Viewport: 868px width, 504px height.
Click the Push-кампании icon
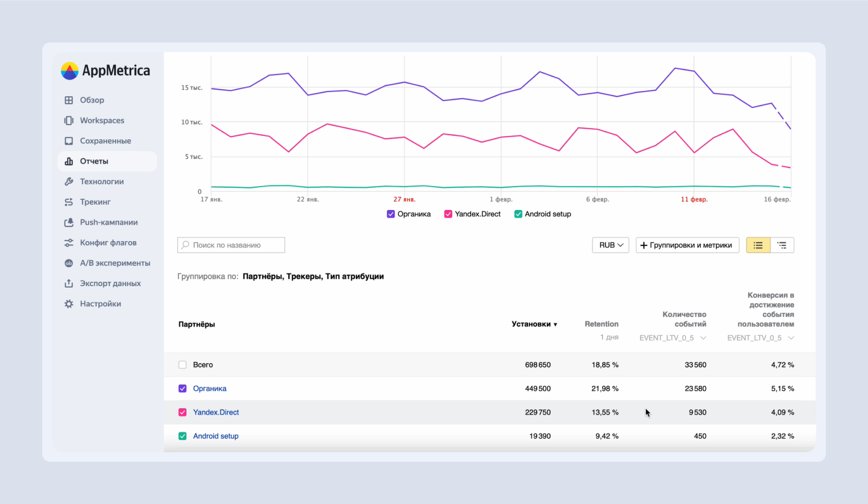point(69,223)
